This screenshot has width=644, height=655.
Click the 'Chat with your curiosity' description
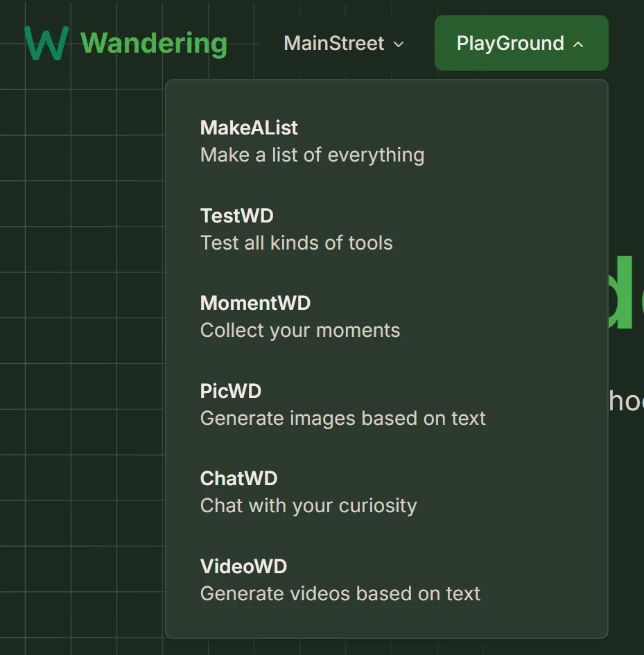[308, 505]
